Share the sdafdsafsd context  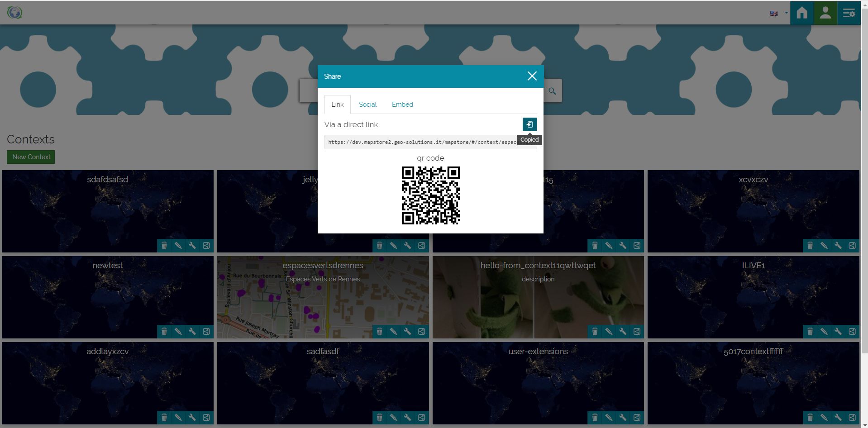point(206,245)
